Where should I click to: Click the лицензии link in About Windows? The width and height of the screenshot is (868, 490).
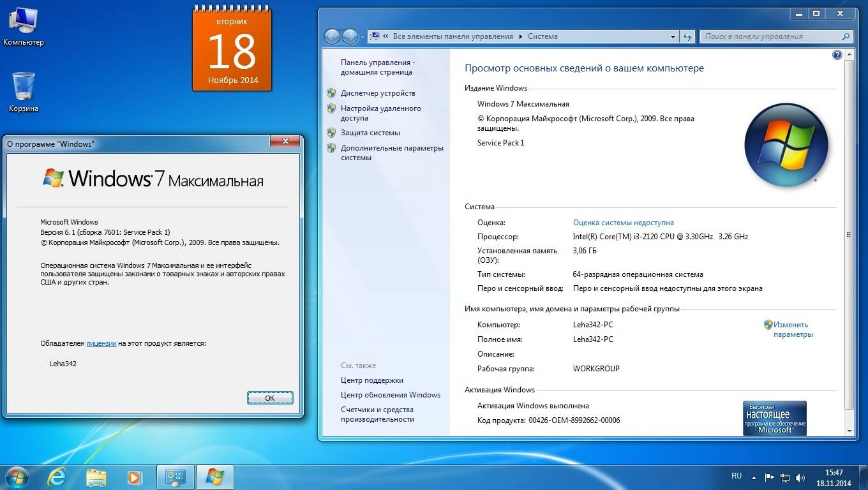101,343
